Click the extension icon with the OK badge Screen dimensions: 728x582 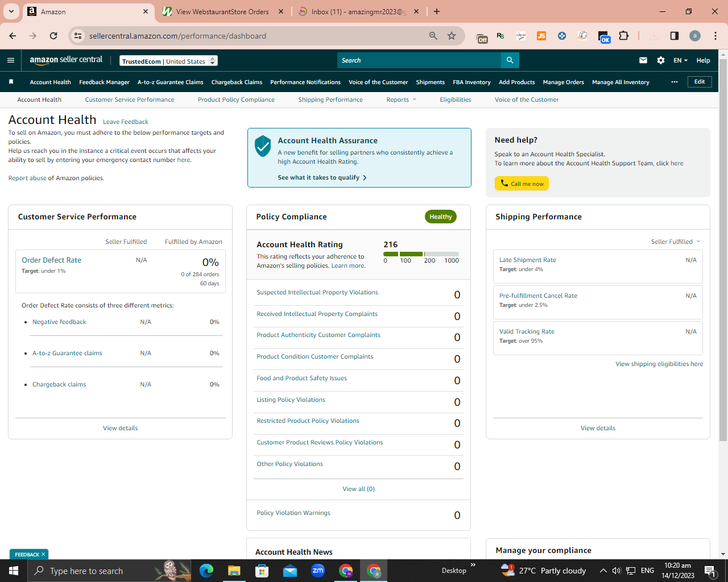coord(604,37)
